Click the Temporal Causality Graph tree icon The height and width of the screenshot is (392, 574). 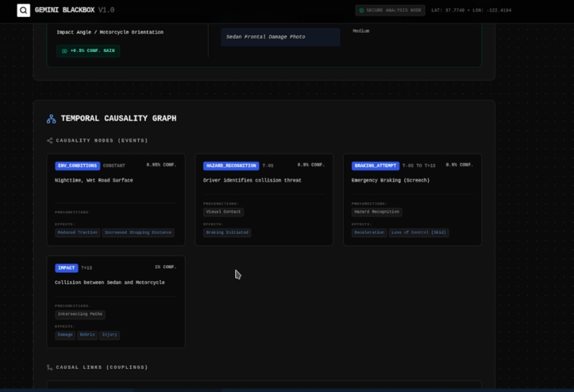point(51,119)
